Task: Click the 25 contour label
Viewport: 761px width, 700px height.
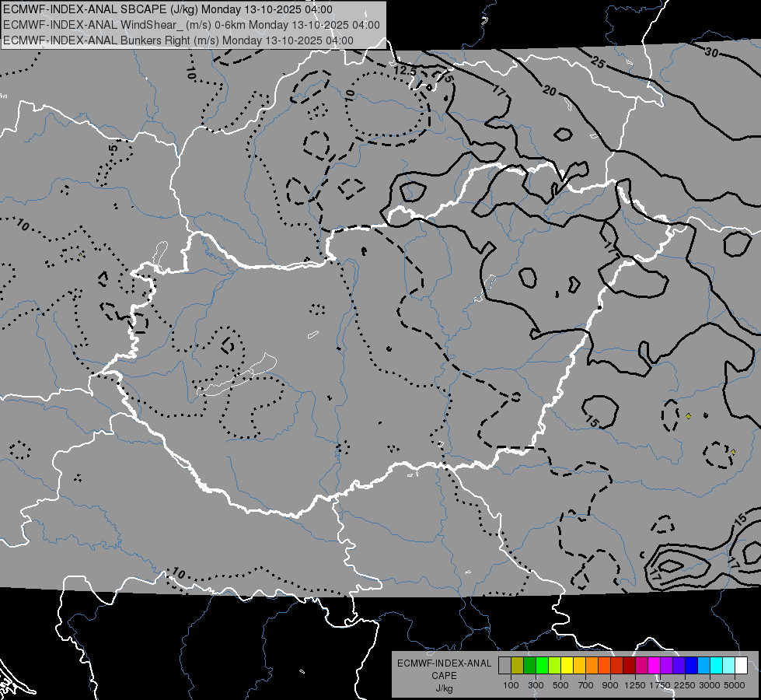Action: point(598,63)
